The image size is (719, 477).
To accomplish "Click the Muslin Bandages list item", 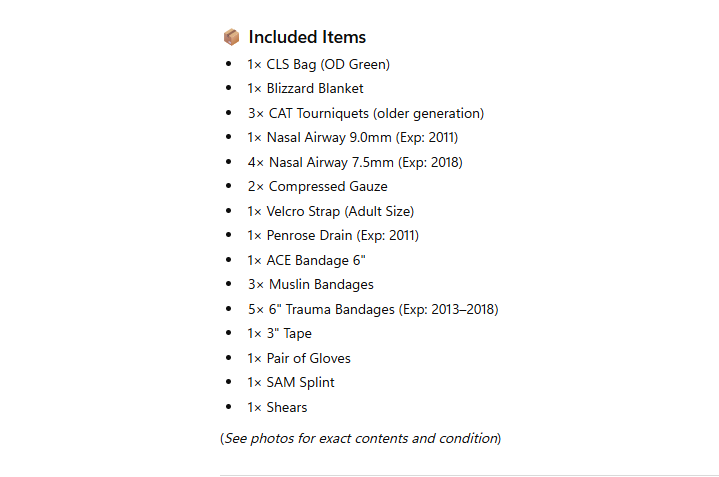I will point(310,284).
